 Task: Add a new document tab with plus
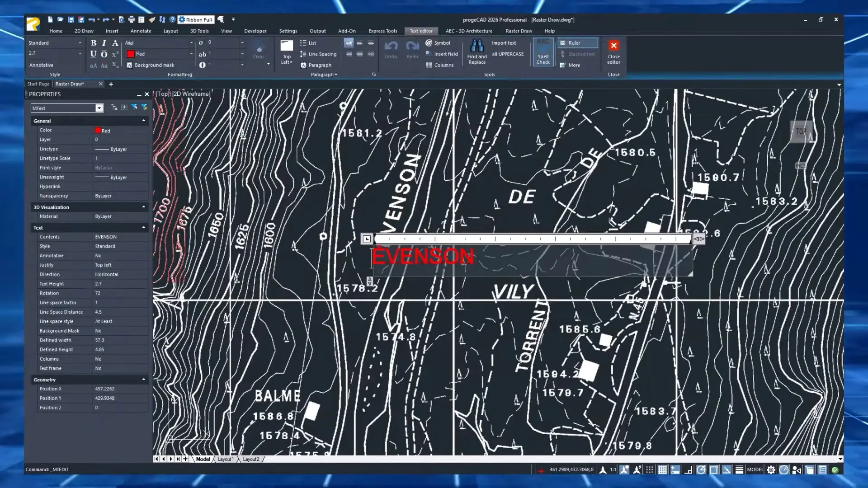[x=111, y=84]
